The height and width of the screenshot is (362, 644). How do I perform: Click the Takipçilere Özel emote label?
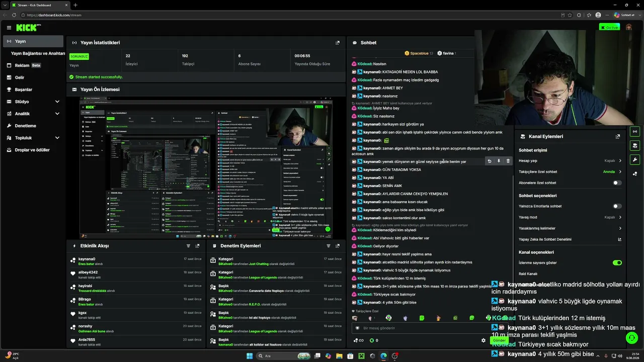coord(365,311)
